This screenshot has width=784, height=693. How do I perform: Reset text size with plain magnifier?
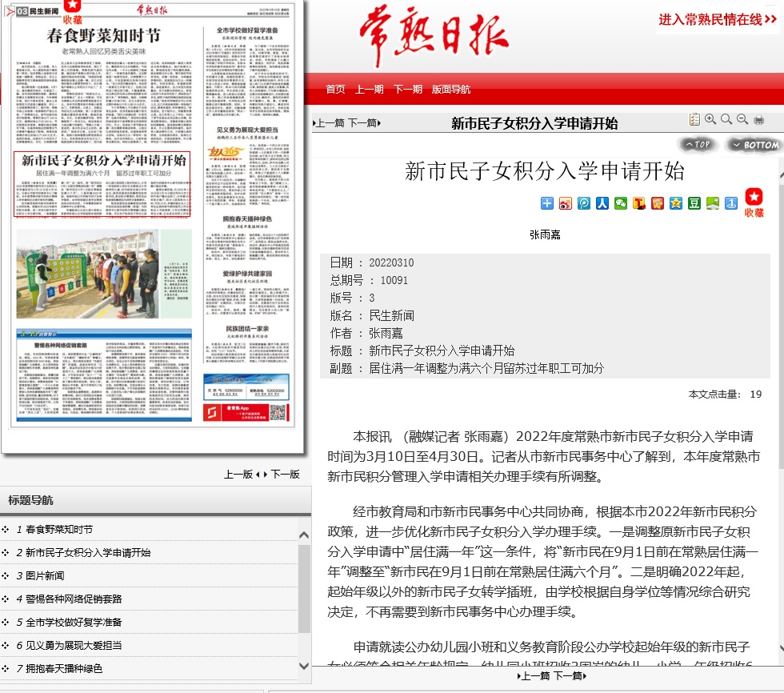pyautogui.click(x=726, y=119)
